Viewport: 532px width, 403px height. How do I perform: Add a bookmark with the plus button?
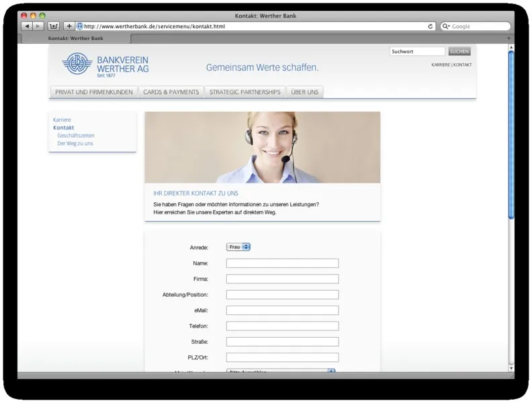tap(69, 26)
